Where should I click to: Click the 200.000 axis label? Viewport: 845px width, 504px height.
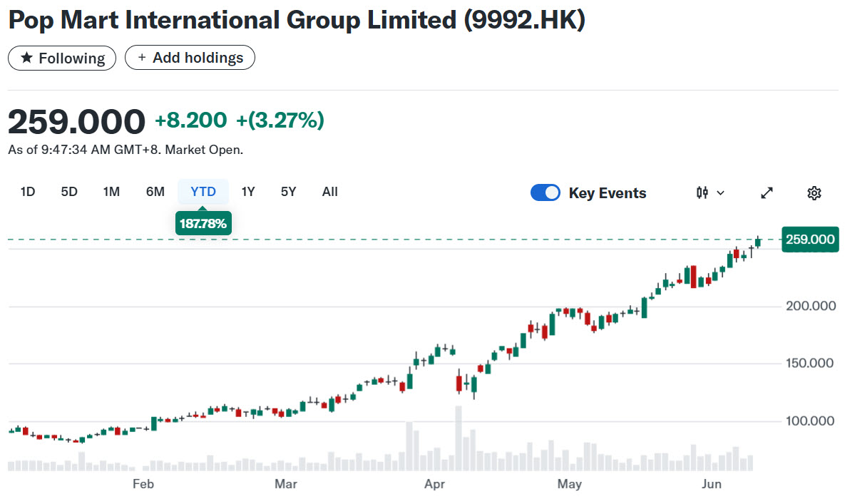pyautogui.click(x=811, y=306)
